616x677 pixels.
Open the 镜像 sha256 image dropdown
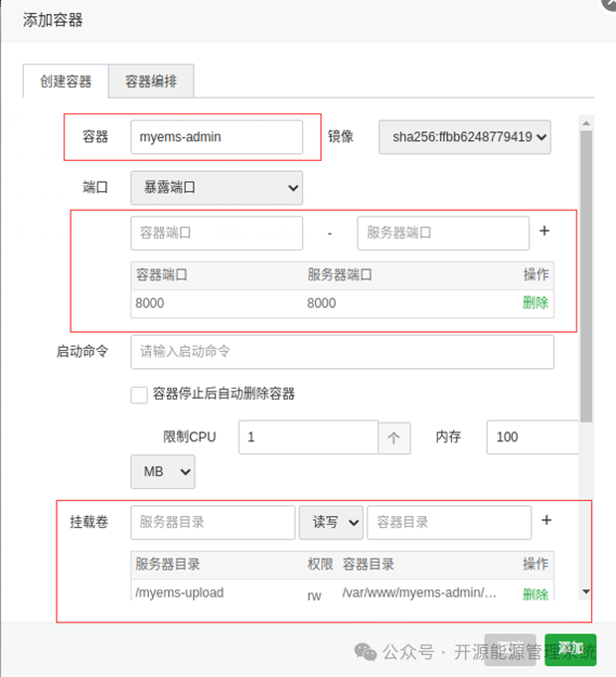[465, 137]
